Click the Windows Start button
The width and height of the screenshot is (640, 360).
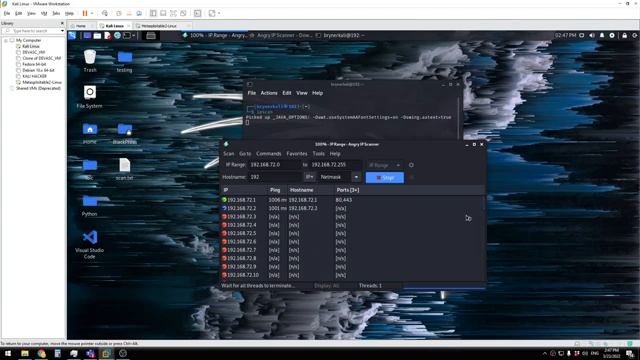pyautogui.click(x=8, y=353)
